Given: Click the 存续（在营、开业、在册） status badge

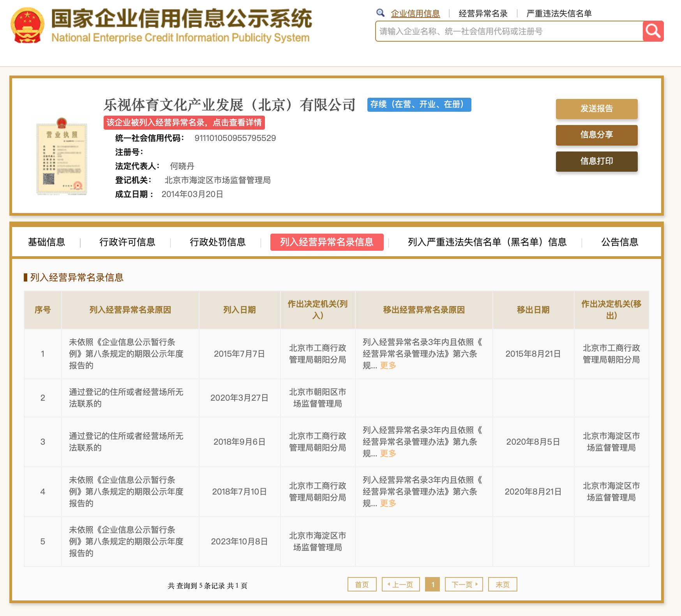Looking at the screenshot, I should [x=419, y=105].
